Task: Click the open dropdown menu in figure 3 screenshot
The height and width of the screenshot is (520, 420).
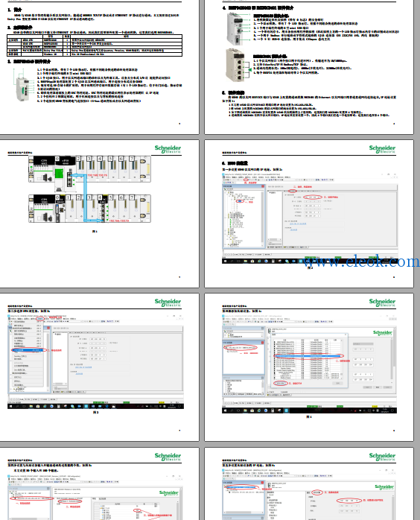Action: [x=27, y=354]
